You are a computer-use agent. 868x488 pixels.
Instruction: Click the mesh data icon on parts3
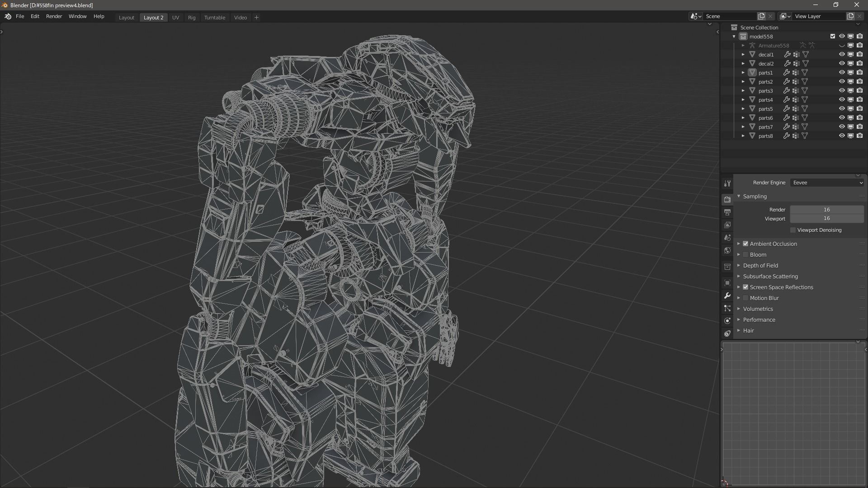805,91
